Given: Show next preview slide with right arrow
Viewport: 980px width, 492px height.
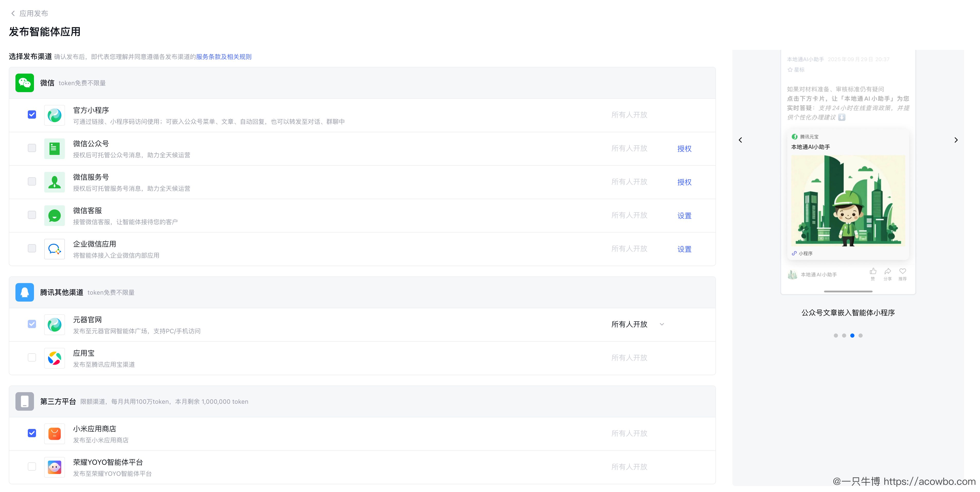Looking at the screenshot, I should pos(956,140).
